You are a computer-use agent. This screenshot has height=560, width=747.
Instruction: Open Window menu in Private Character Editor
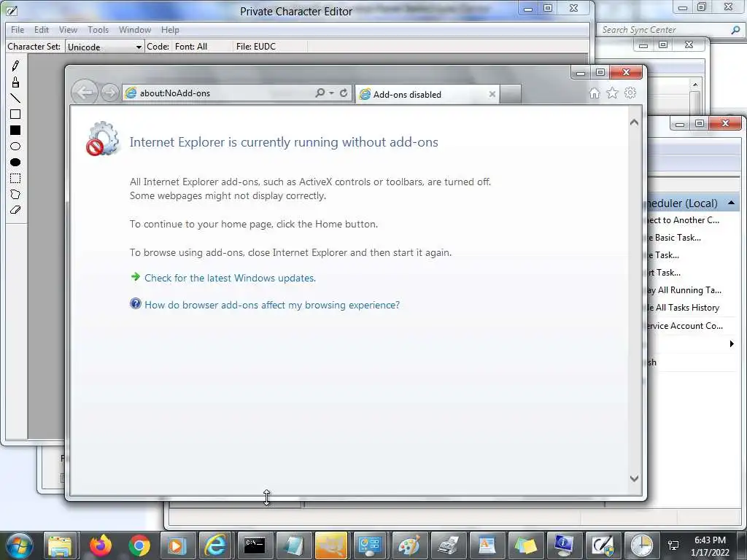135,29
